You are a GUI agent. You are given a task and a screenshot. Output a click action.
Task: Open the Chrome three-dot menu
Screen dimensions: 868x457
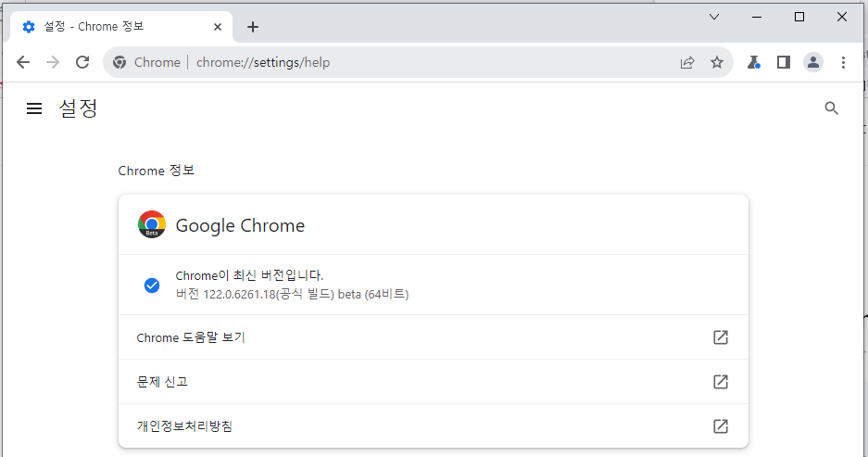pyautogui.click(x=843, y=62)
